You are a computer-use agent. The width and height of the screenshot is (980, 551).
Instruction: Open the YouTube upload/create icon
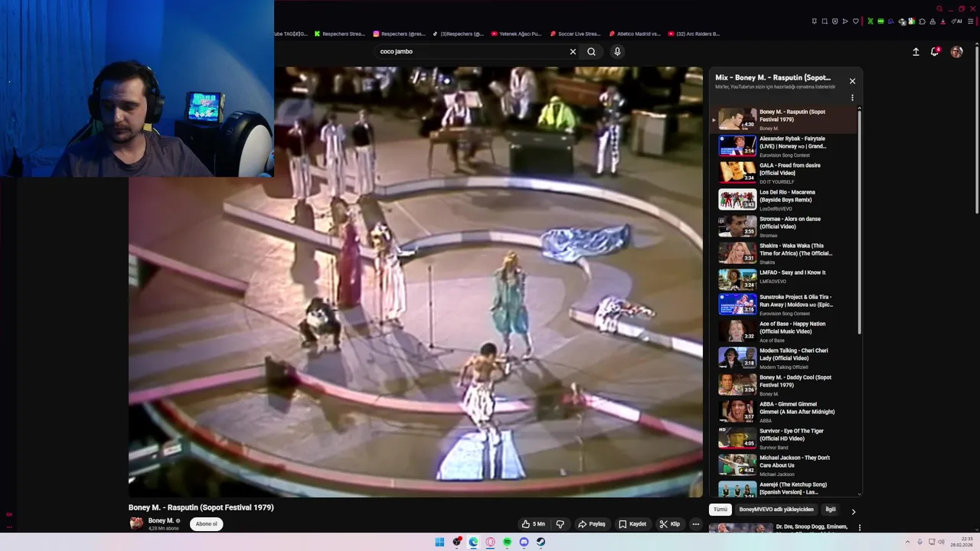pyautogui.click(x=916, y=51)
